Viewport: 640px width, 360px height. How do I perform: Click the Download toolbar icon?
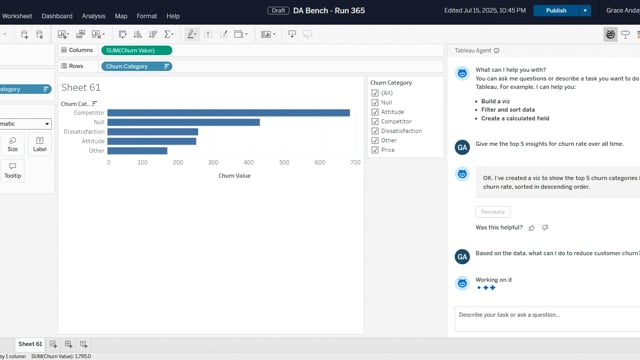(292, 34)
